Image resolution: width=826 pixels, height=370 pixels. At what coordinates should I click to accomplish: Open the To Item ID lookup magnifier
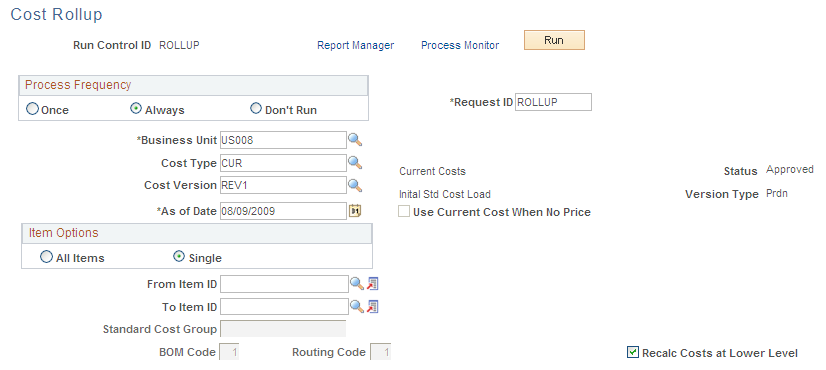357,306
